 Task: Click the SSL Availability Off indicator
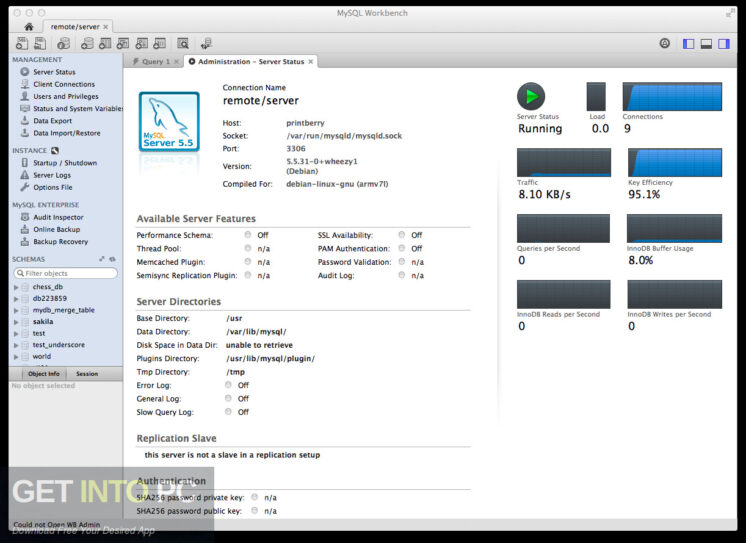point(402,235)
